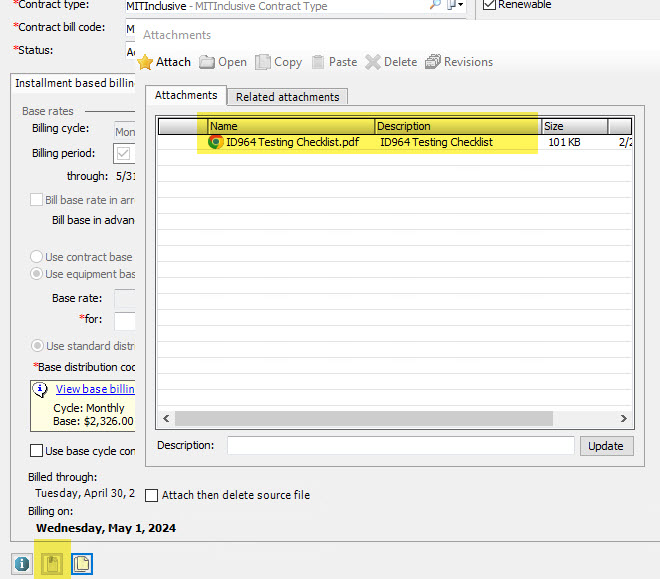Click the highlighted attachments clipboard icon
This screenshot has height=579, width=660.
pyautogui.click(x=52, y=564)
